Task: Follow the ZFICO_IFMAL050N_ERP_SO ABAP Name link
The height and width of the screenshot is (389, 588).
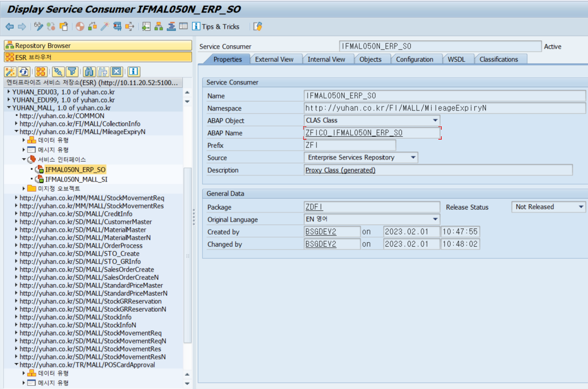Action: 353,132
